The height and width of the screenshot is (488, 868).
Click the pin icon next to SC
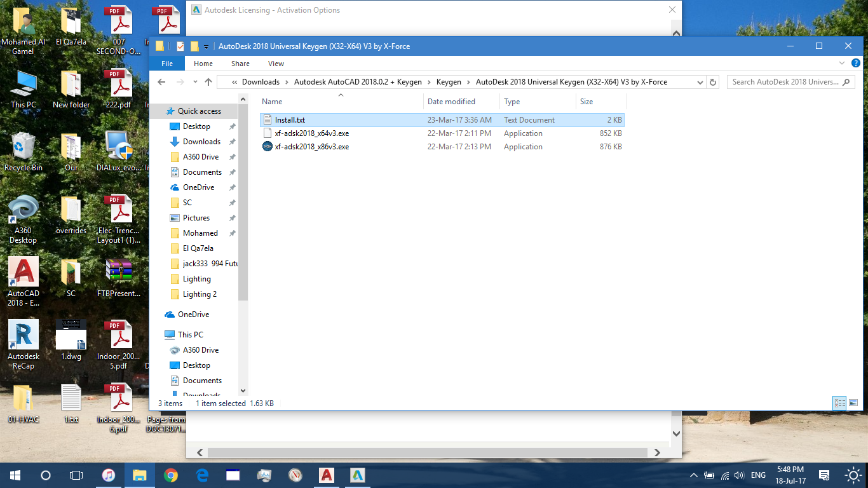click(232, 203)
